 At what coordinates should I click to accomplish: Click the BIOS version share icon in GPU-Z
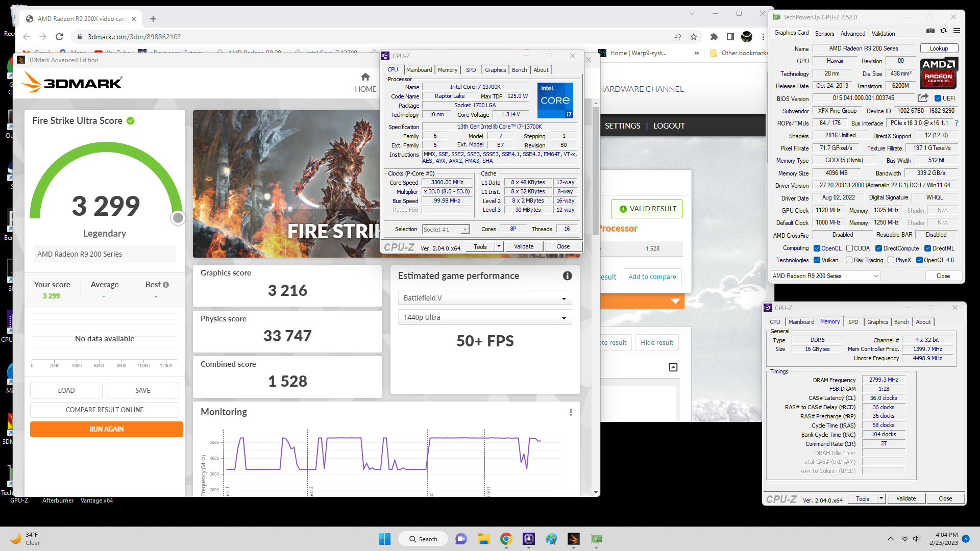(x=923, y=98)
